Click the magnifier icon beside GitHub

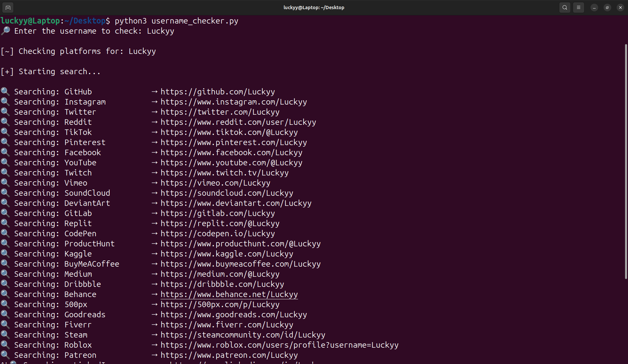coord(5,91)
